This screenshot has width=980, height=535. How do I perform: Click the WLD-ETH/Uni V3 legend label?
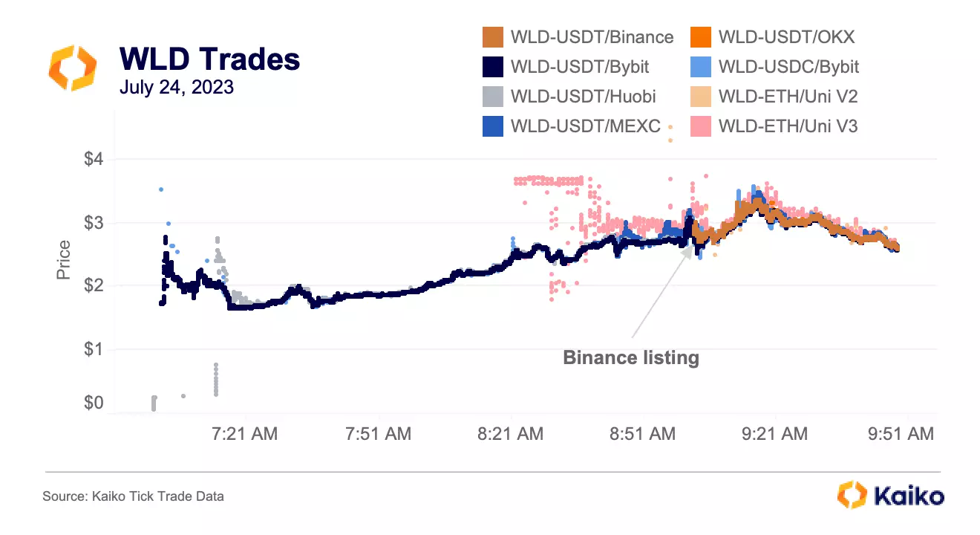click(788, 126)
